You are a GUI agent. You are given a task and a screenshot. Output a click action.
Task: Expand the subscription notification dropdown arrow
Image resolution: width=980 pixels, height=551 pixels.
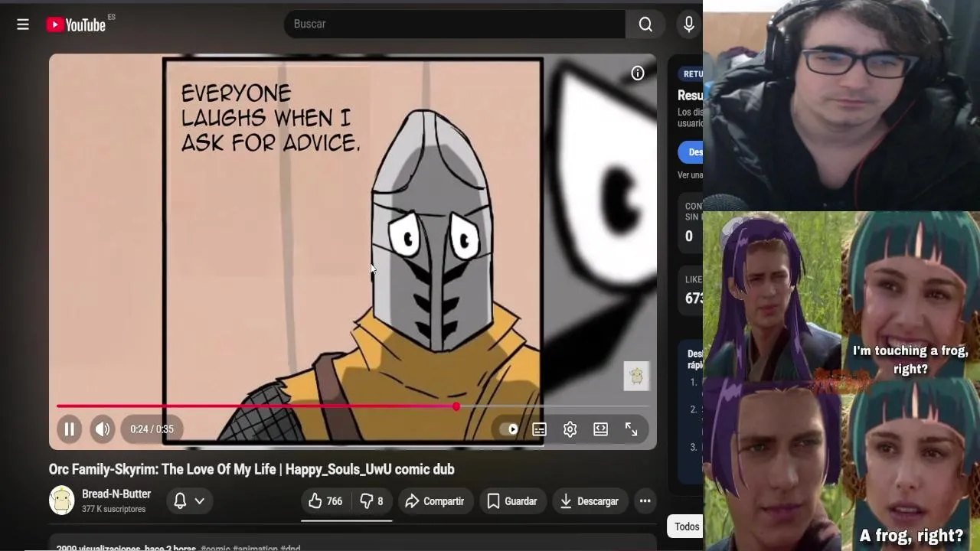coord(200,501)
